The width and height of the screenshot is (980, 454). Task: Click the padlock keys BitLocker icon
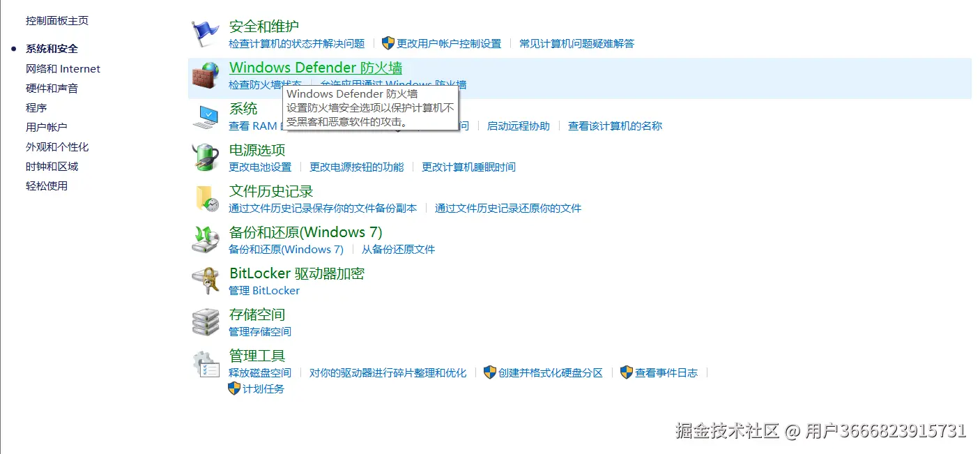tap(206, 281)
